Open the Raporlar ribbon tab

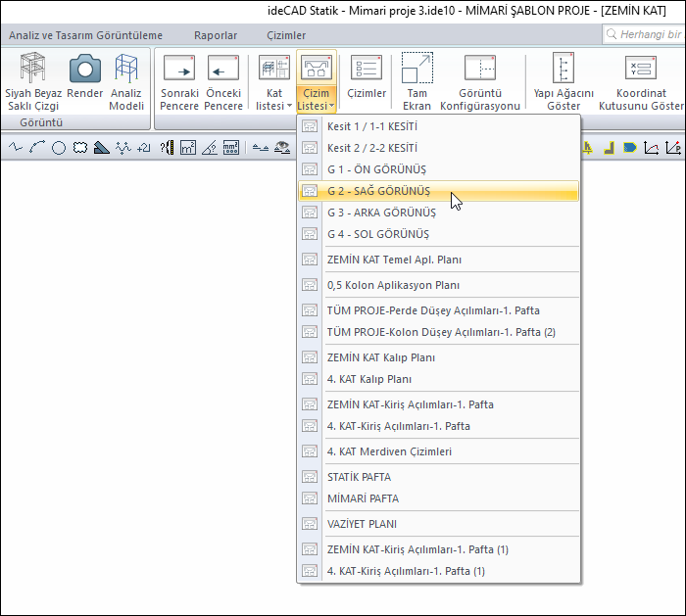(216, 35)
